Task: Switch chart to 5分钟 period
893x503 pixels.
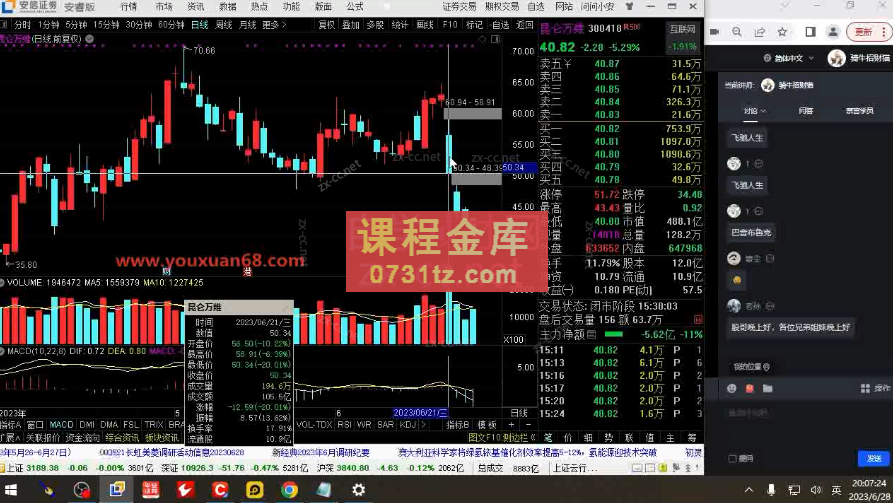Action: tap(76, 24)
